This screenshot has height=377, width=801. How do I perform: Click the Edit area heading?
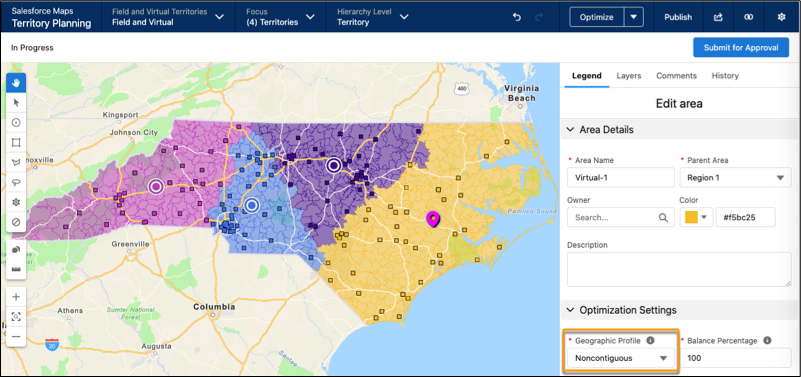[679, 104]
